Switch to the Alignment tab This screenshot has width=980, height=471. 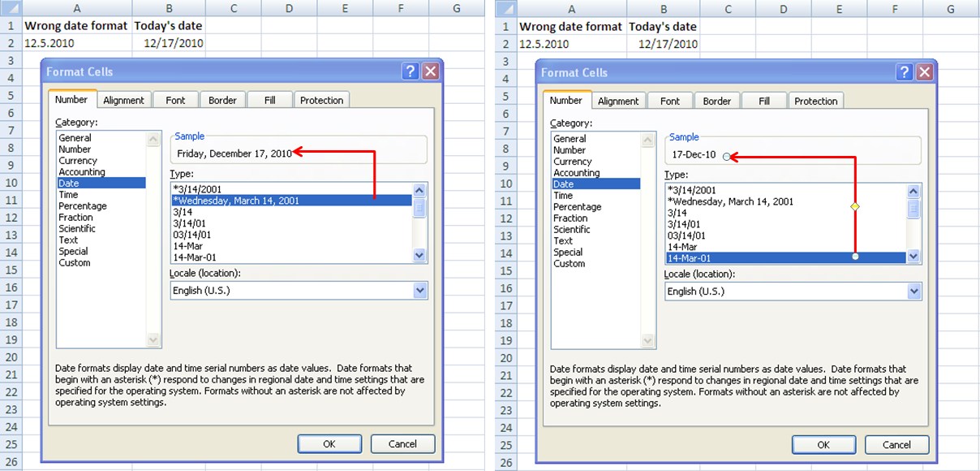[x=123, y=99]
